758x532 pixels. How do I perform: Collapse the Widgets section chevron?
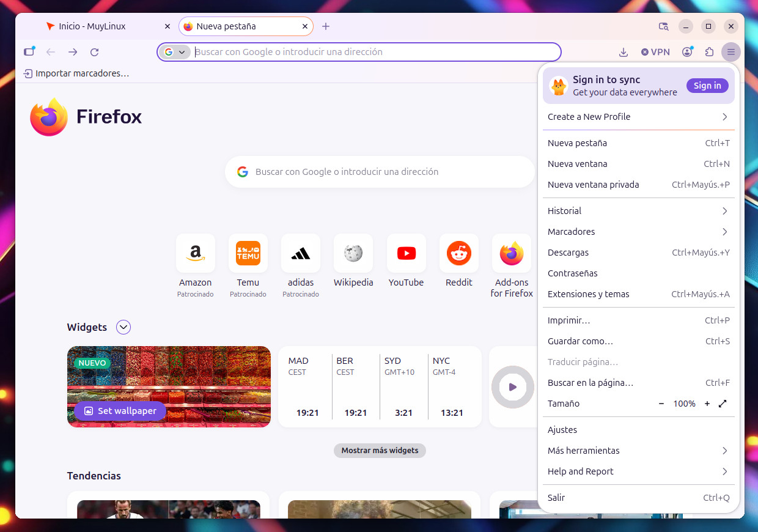(x=123, y=327)
